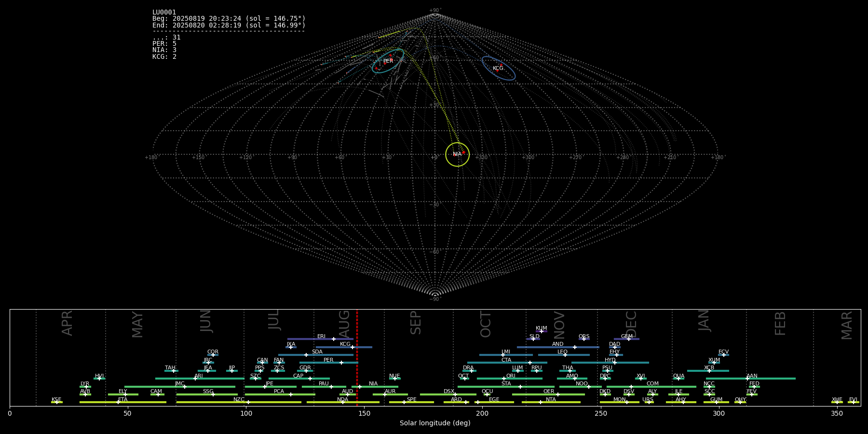The image size is (868, 434).
Task: Select the QUA shower label
Action: [x=678, y=376]
